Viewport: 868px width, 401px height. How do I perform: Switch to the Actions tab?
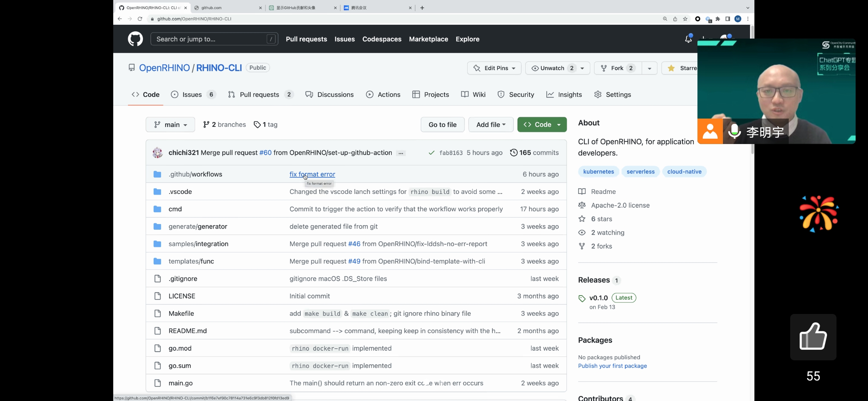click(x=383, y=94)
